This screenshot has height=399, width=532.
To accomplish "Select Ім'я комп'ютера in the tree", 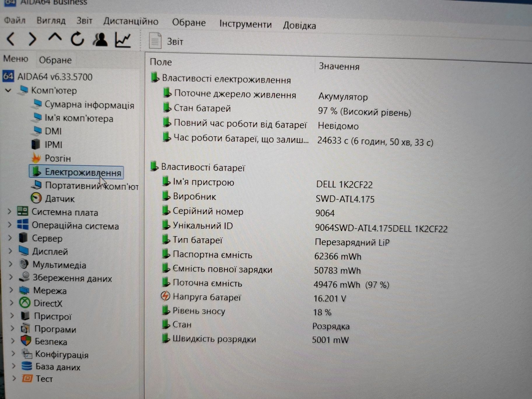I will 79,118.
